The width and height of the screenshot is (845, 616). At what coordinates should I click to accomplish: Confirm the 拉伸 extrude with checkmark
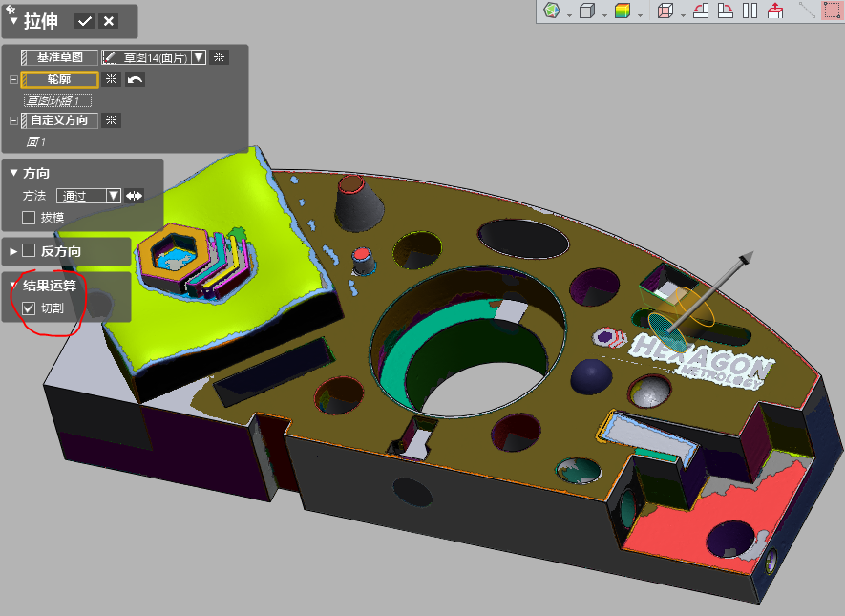(x=85, y=21)
